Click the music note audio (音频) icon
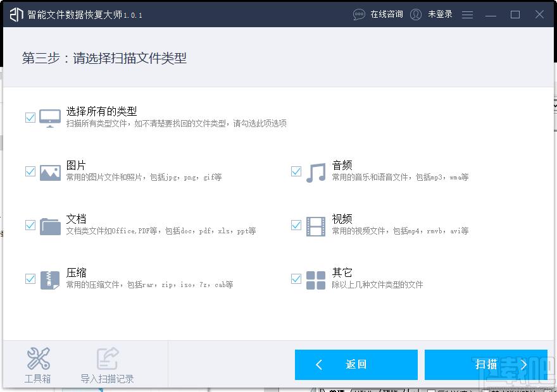 pyautogui.click(x=316, y=172)
